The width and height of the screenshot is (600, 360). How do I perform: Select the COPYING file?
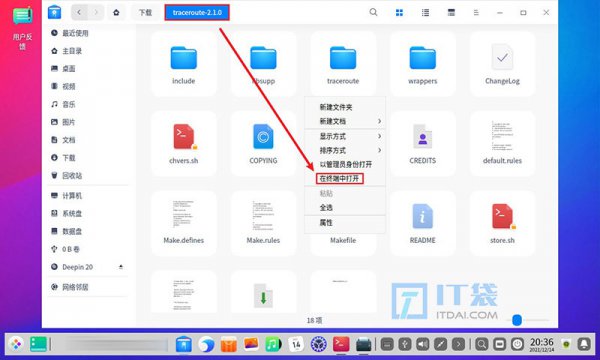coord(263,143)
